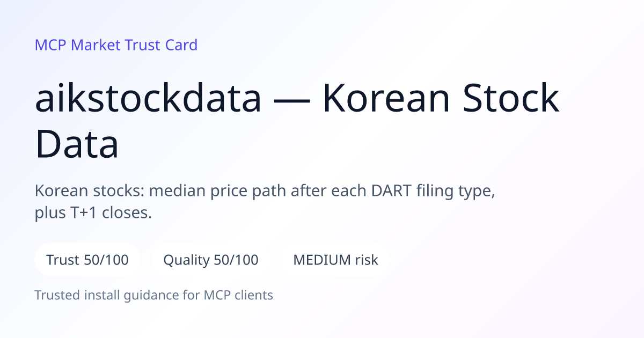Click the "MEDIUM risk" badge
The image size is (644, 338).
335,260
